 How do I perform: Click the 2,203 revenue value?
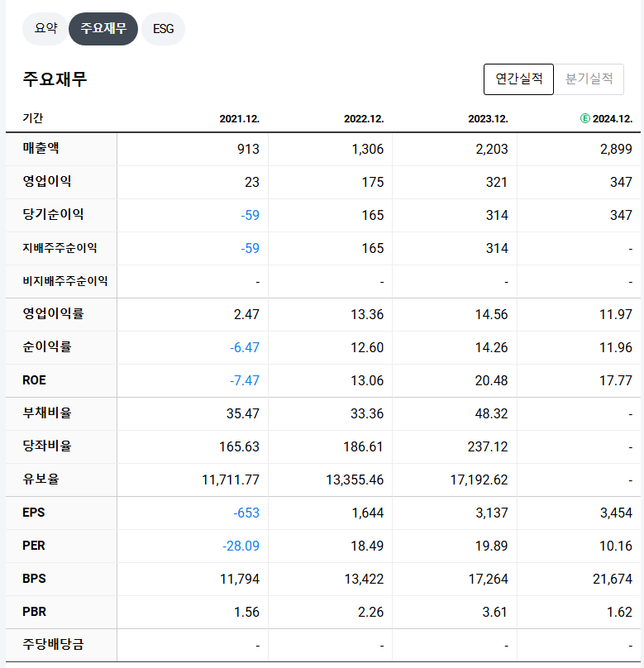coord(492,149)
